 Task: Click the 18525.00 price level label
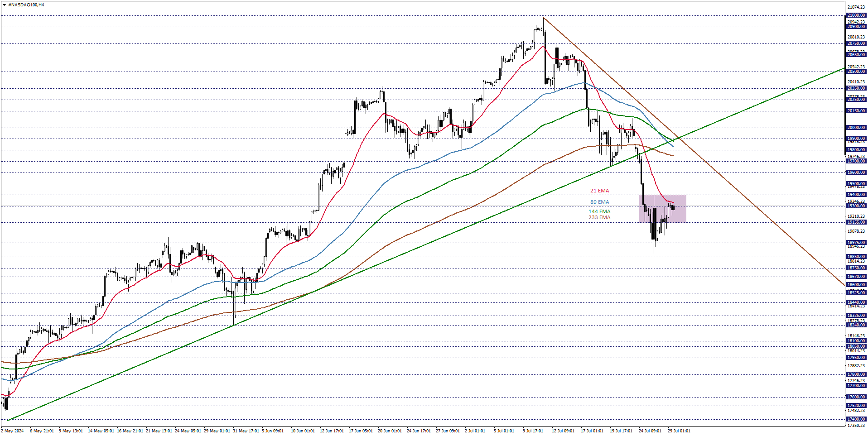(856, 293)
